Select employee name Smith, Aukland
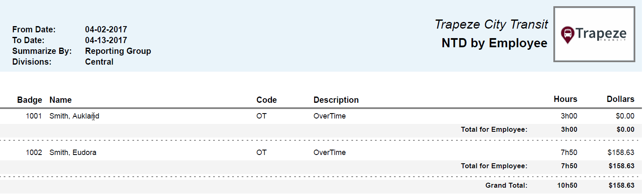Screen dimensions: 644x196 74,116
